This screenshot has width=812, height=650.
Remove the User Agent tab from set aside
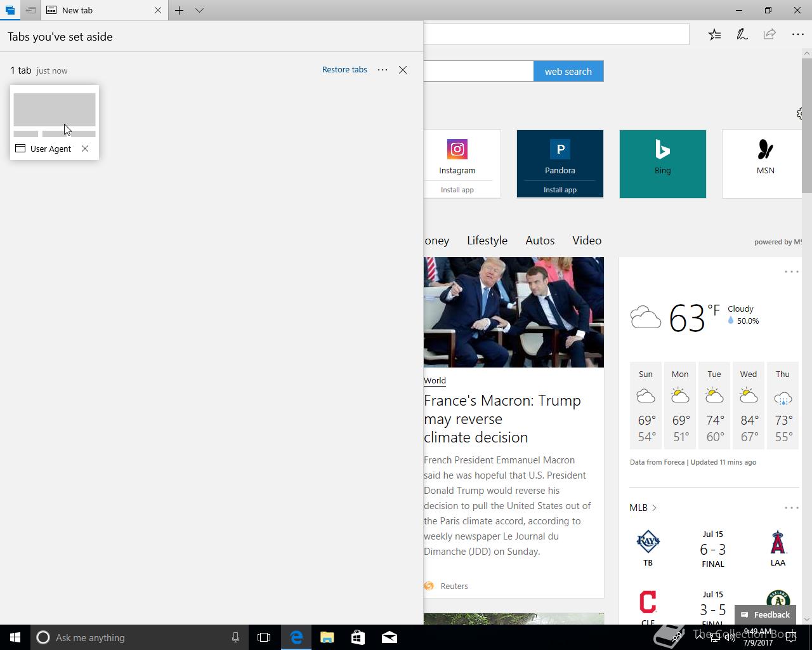tap(85, 149)
